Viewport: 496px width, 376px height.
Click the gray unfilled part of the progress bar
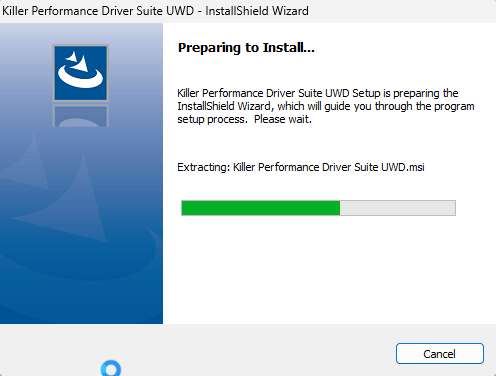[x=398, y=208]
